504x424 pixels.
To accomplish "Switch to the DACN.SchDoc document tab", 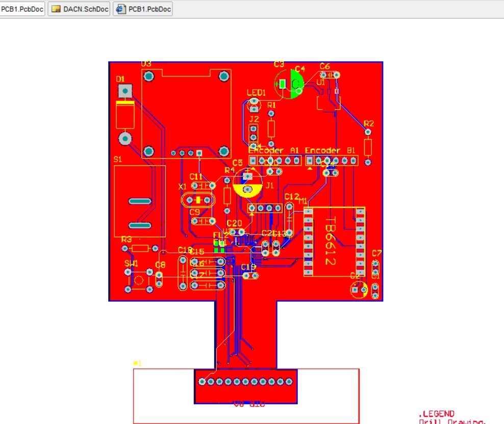I will pos(79,9).
